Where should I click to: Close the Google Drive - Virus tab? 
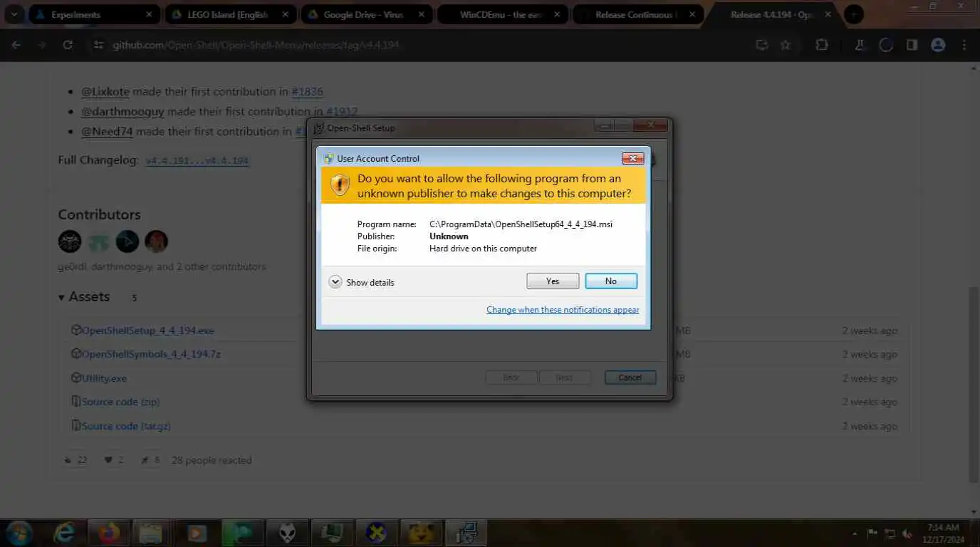click(x=421, y=14)
